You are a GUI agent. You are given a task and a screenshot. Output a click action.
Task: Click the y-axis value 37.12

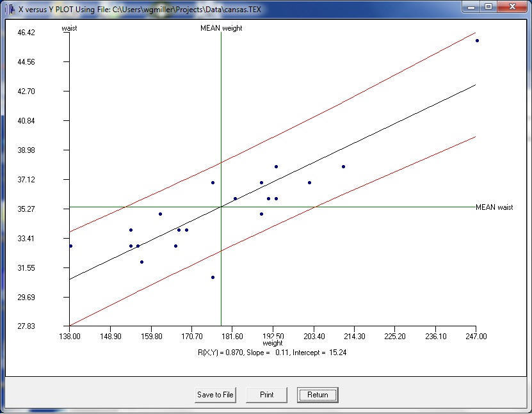[x=26, y=180]
